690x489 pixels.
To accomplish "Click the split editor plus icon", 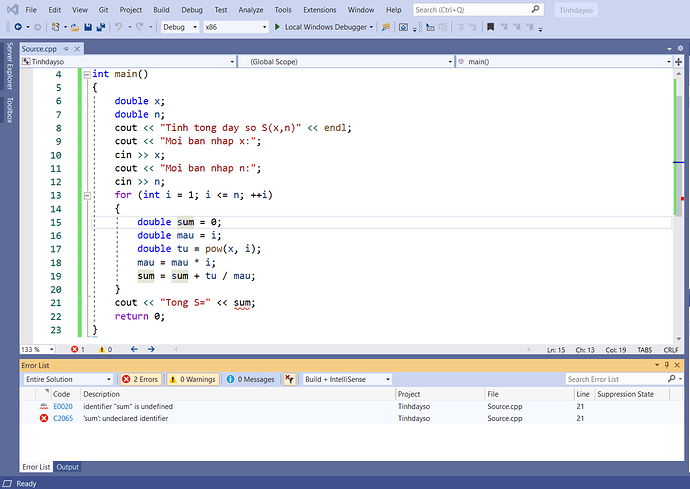I will tap(679, 62).
